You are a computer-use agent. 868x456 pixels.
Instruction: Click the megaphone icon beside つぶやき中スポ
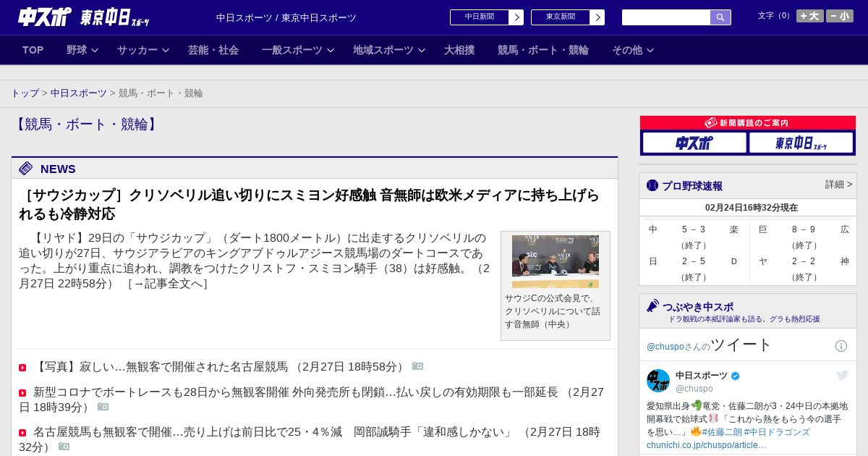(653, 306)
